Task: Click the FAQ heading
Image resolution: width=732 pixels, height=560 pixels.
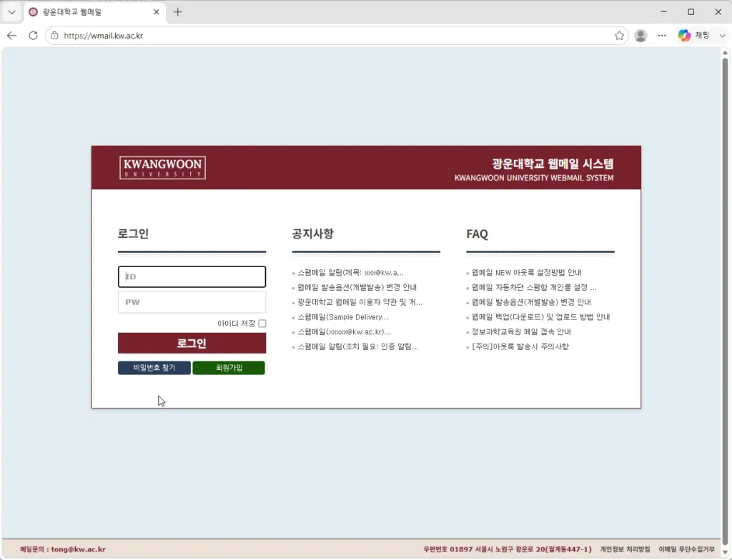Action: point(477,234)
